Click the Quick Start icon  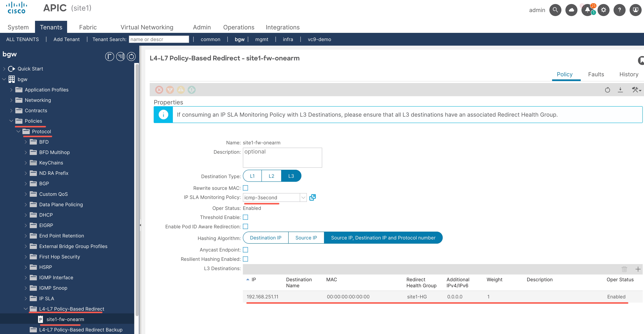11,69
